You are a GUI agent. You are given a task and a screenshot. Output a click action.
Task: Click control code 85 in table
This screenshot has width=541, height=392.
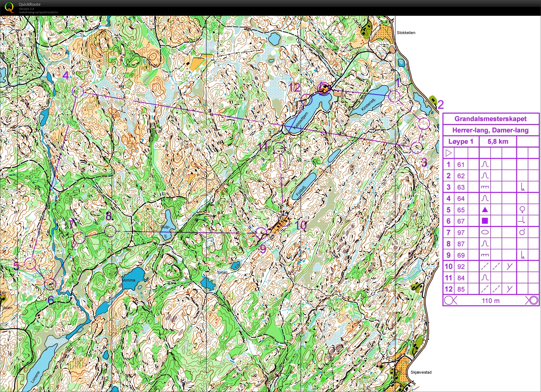click(x=461, y=289)
